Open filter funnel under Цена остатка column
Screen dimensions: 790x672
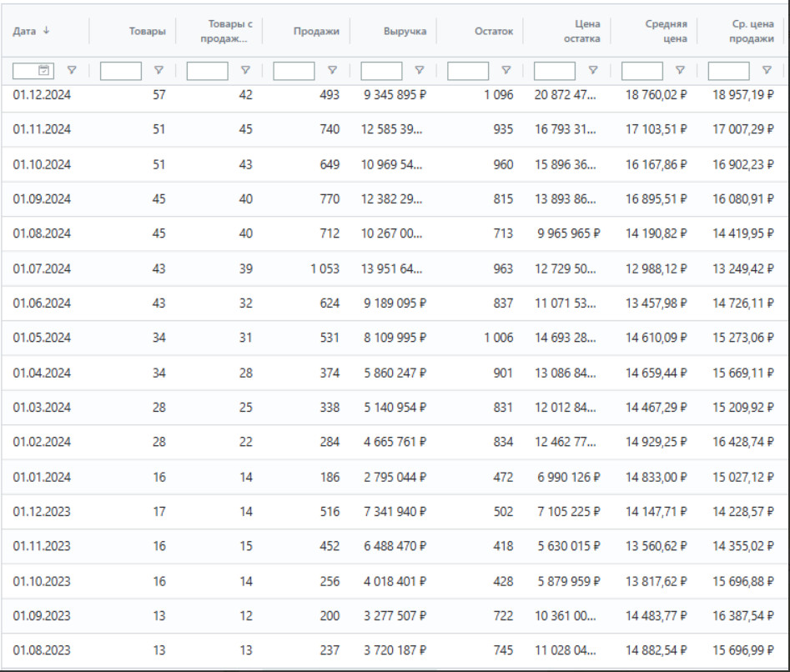[592, 71]
